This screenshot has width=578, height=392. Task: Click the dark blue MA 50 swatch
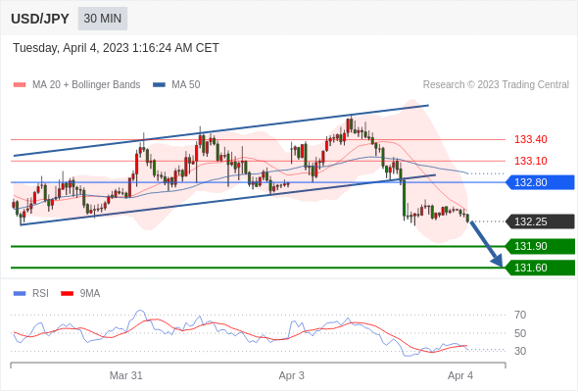click(x=159, y=85)
